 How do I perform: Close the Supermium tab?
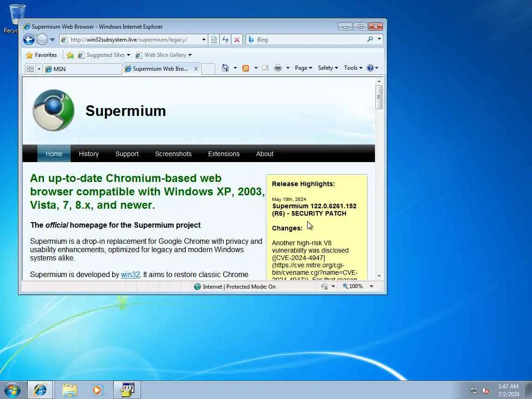(196, 68)
